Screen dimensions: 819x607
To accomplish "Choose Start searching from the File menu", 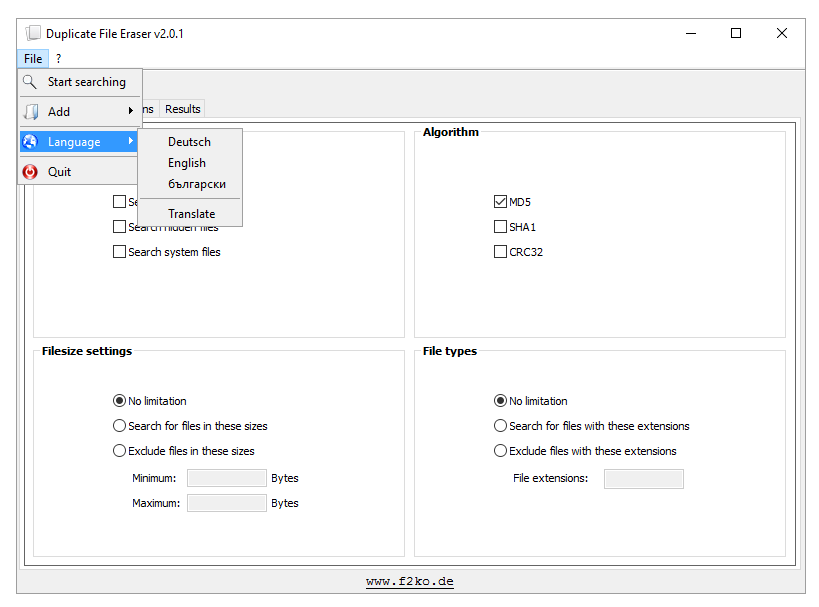I will point(80,82).
